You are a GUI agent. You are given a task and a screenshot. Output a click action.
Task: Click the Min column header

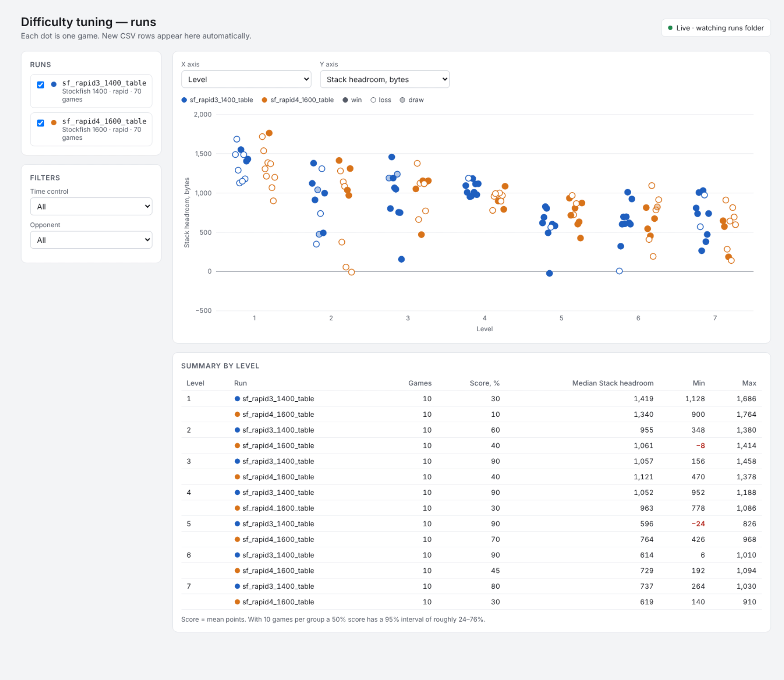(x=699, y=383)
